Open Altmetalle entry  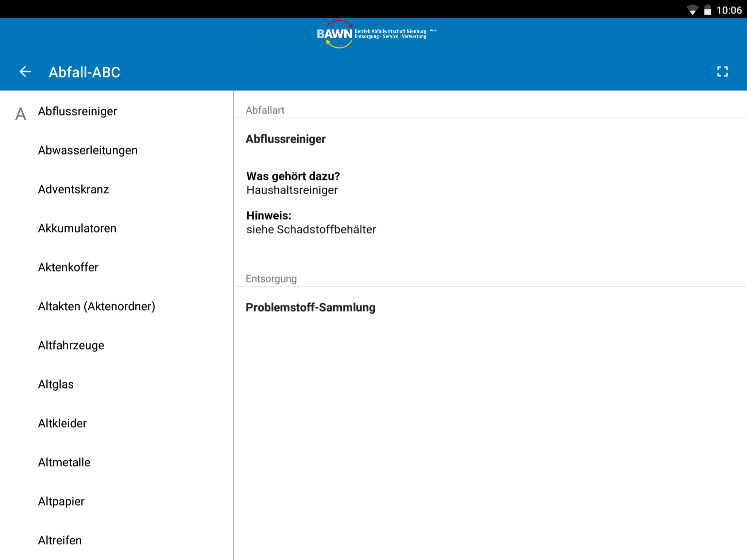tap(64, 462)
